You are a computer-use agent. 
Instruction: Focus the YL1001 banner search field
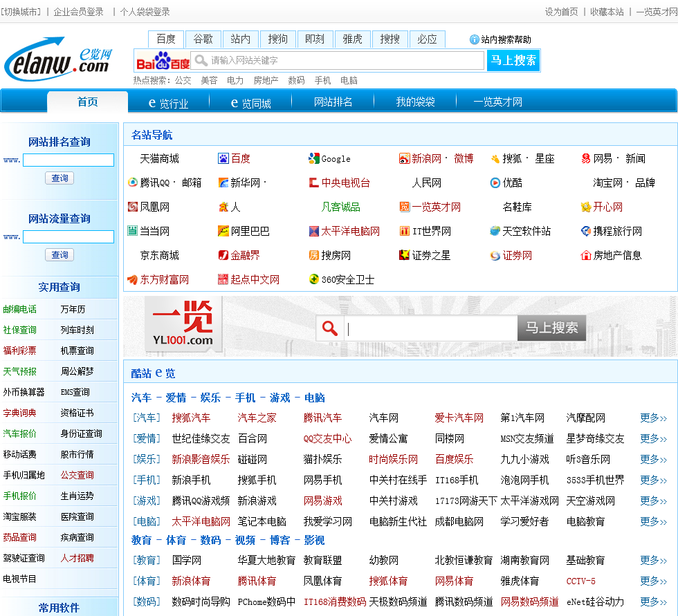[430, 328]
